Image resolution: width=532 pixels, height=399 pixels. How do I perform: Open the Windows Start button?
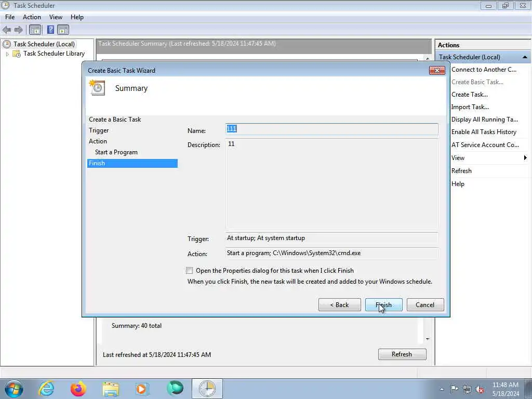14,389
